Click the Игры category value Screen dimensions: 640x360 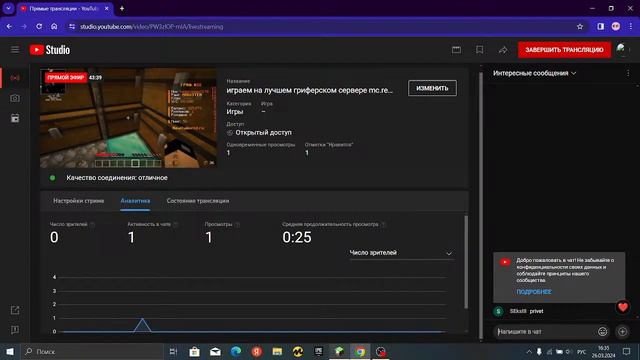click(235, 111)
